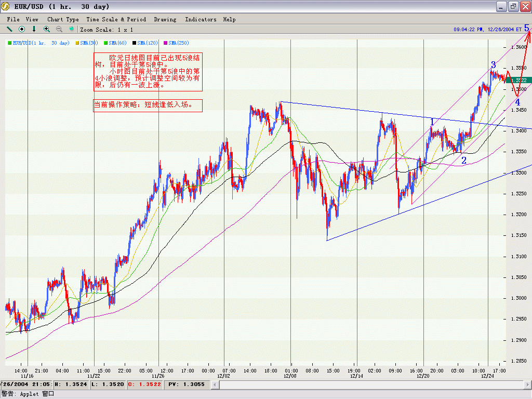Viewport: 532px width, 399px height.
Task: Click the SMA(60) green legend swatch
Action: [106, 43]
